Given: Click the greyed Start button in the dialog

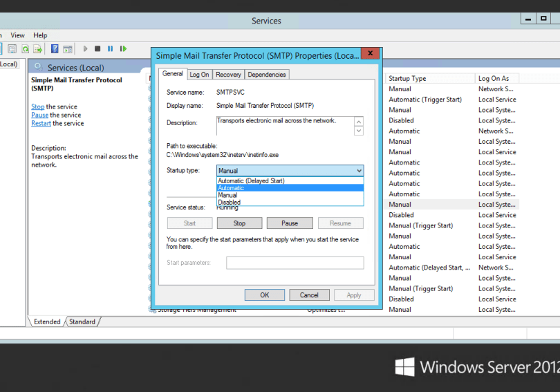Looking at the screenshot, I should tap(189, 223).
